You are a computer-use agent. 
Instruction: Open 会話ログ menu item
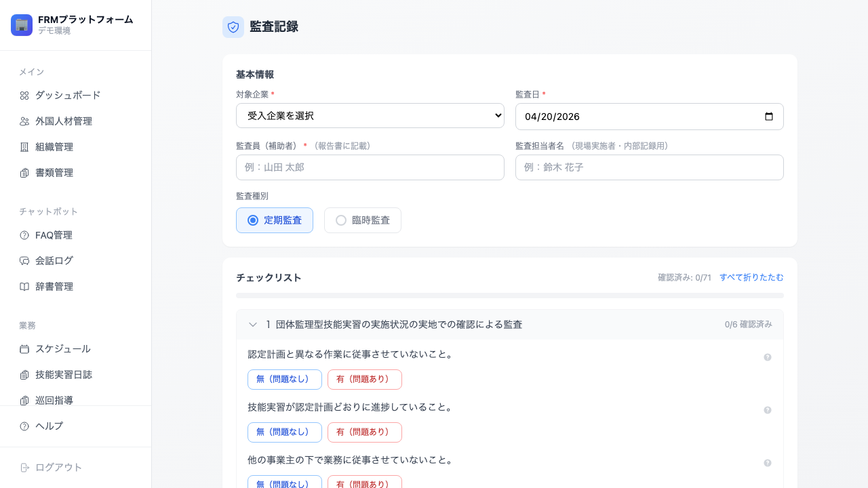click(x=76, y=261)
